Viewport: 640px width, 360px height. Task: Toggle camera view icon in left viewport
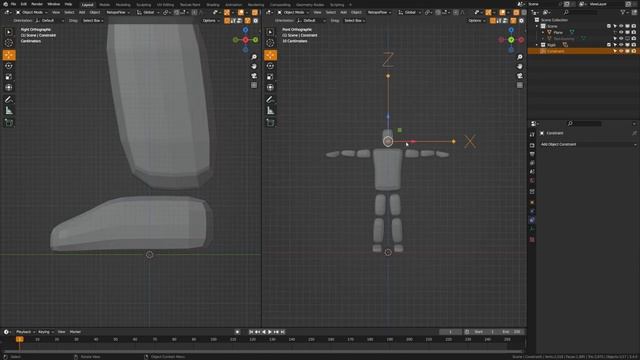(x=254, y=76)
